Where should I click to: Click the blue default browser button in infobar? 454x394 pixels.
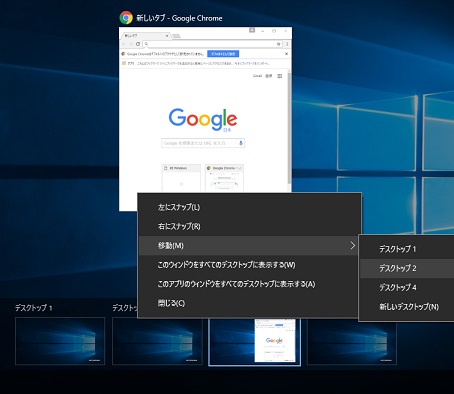click(x=223, y=54)
